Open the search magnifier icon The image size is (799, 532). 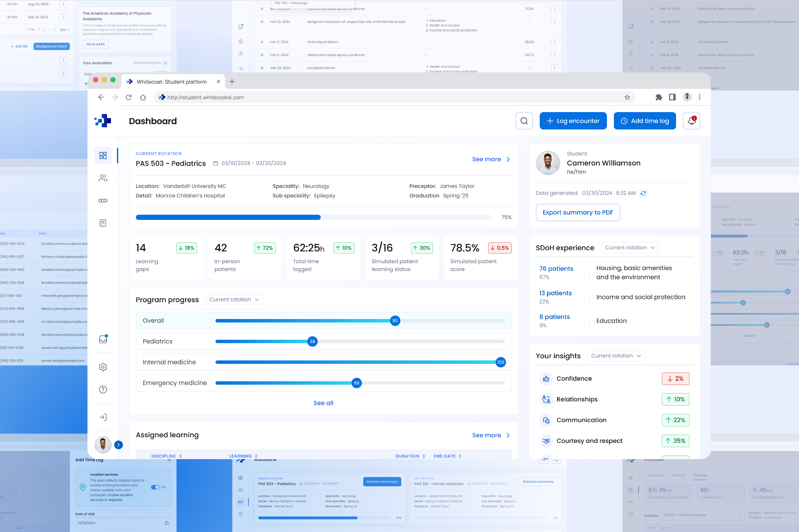pyautogui.click(x=524, y=121)
